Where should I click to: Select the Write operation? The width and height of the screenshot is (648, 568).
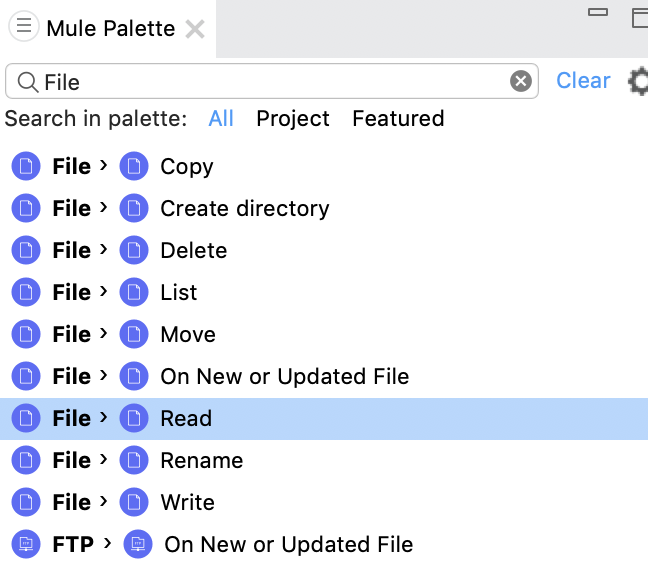tap(188, 502)
